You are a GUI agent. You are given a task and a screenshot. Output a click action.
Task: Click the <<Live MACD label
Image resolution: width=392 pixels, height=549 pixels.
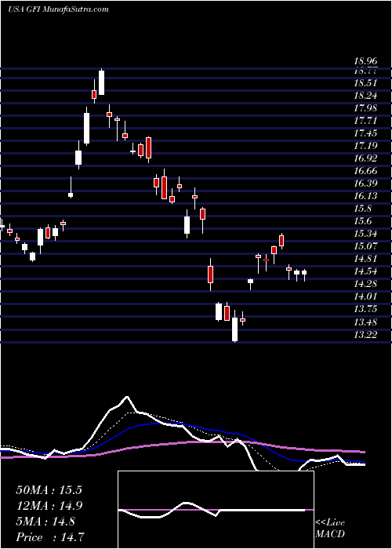click(x=330, y=529)
